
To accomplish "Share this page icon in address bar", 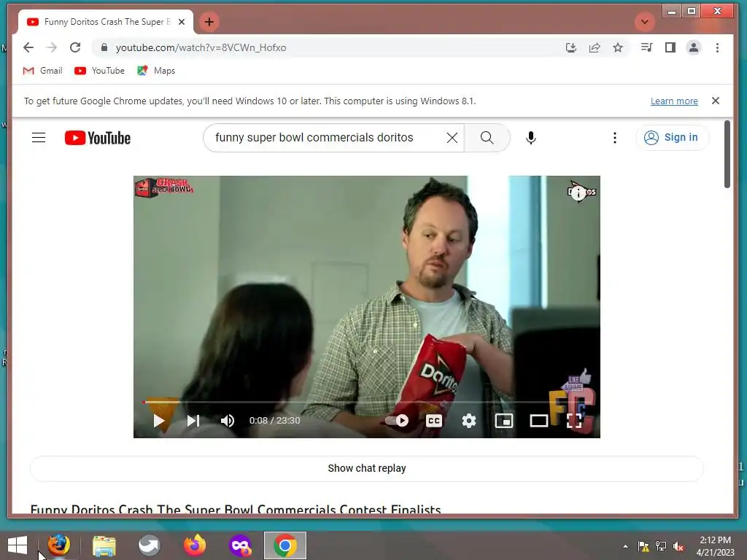I will click(595, 47).
